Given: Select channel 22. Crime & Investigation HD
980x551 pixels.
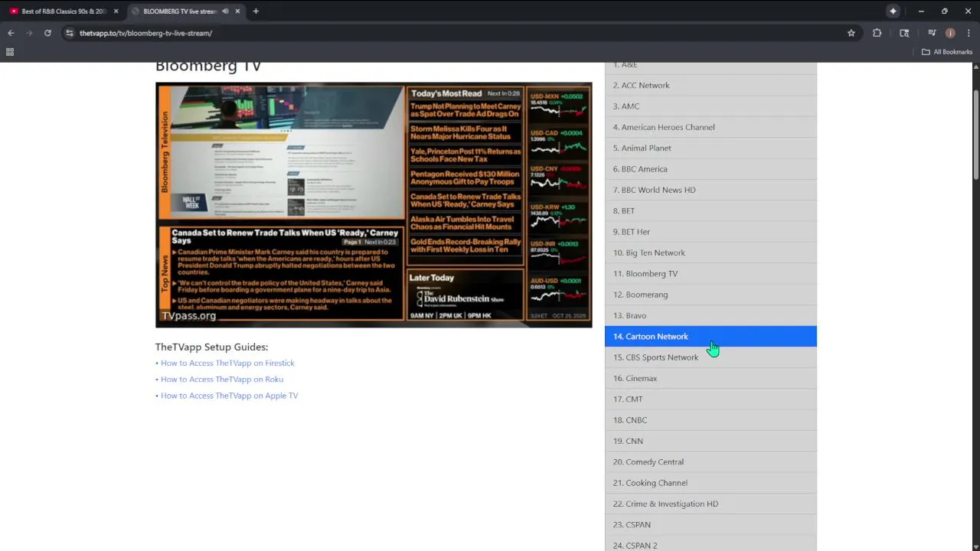Looking at the screenshot, I should (x=710, y=504).
